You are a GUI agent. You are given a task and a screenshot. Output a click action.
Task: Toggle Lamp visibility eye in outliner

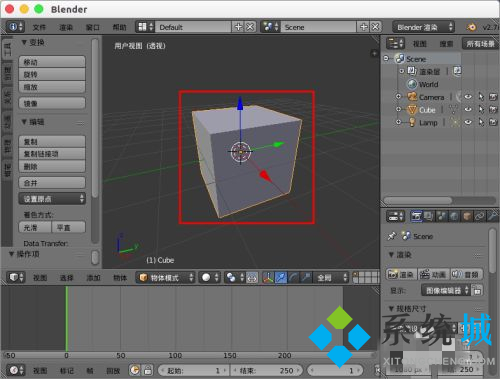tap(468, 122)
